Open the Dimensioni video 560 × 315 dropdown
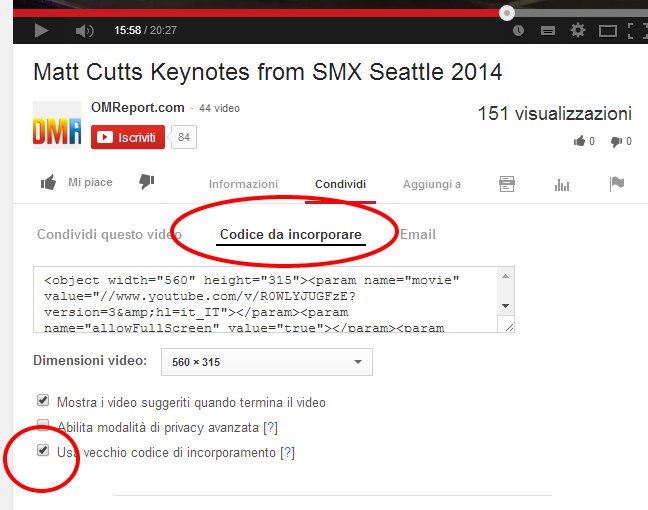This screenshot has height=510, width=648. [267, 362]
